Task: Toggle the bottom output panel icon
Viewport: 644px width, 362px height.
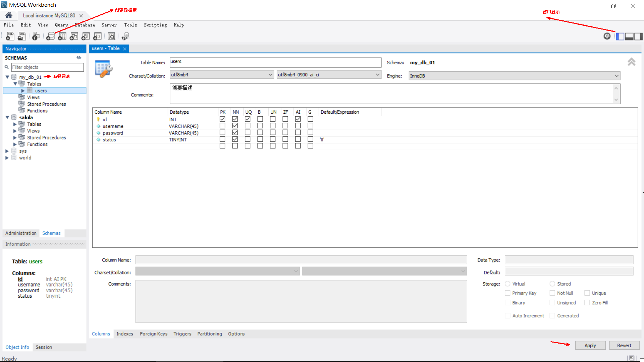Action: 629,37
